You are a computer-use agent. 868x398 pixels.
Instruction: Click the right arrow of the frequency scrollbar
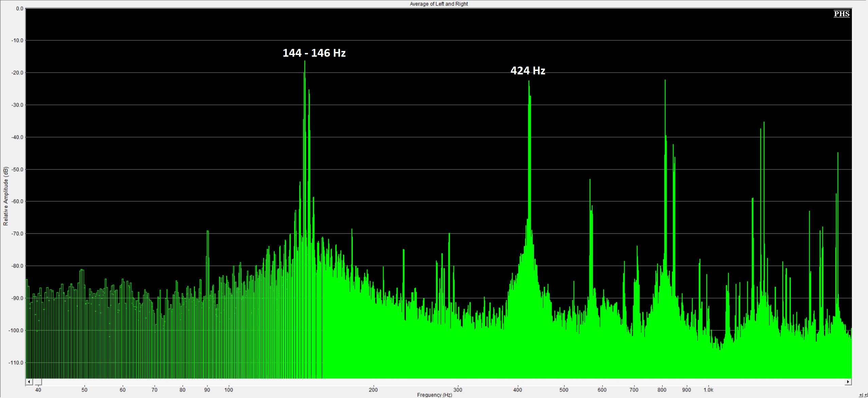[848, 382]
